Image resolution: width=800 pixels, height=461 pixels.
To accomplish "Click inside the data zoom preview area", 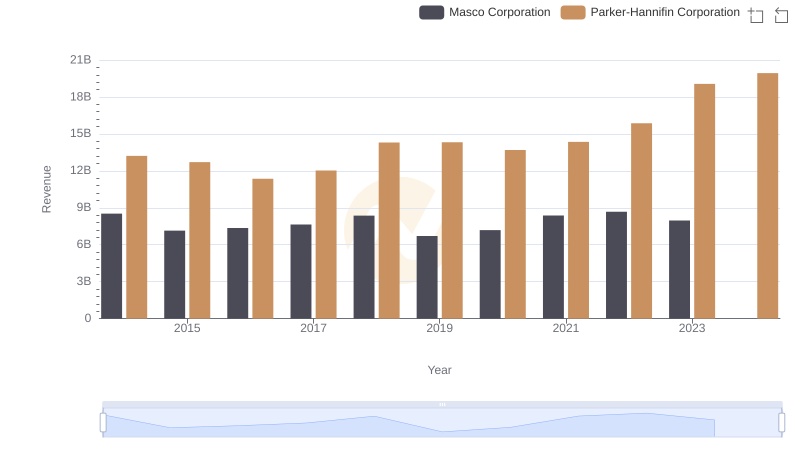I will click(x=440, y=424).
